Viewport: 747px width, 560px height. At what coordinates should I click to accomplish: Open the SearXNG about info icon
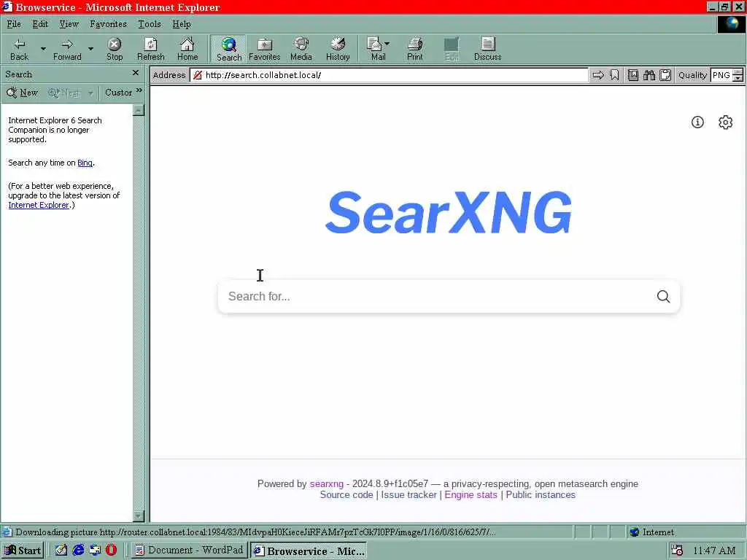click(697, 122)
